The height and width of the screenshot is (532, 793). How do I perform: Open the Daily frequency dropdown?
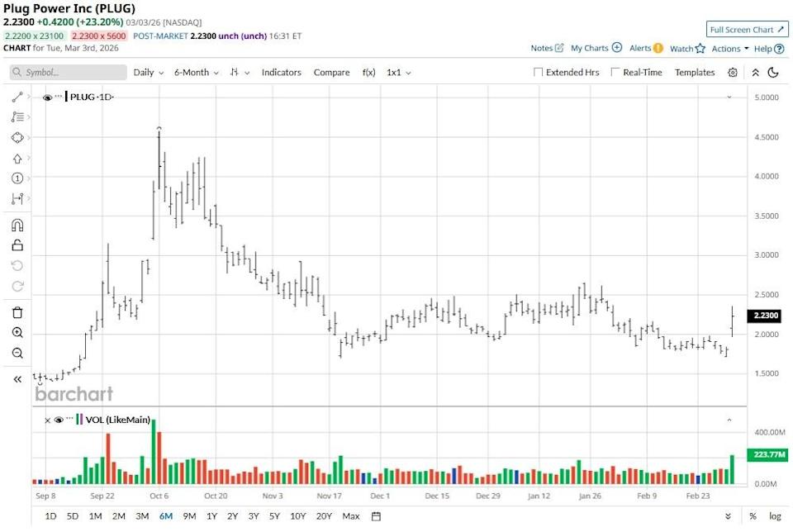[x=147, y=73]
